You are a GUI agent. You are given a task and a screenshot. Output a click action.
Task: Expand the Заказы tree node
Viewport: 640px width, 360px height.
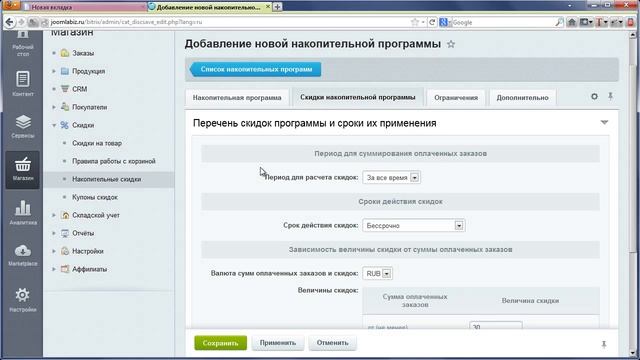tap(54, 53)
